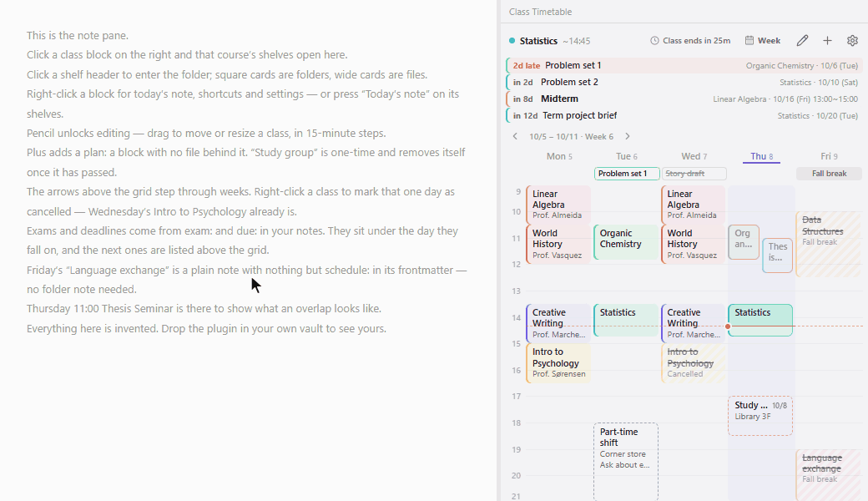Click Thursday's overlapping Organic Chemistry block
The height and width of the screenshot is (501, 868).
[x=744, y=242]
